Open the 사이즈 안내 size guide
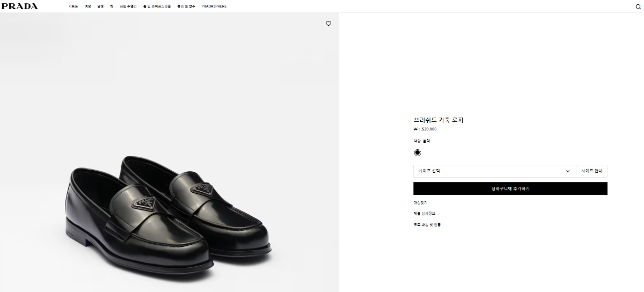644x292 pixels. tap(591, 171)
